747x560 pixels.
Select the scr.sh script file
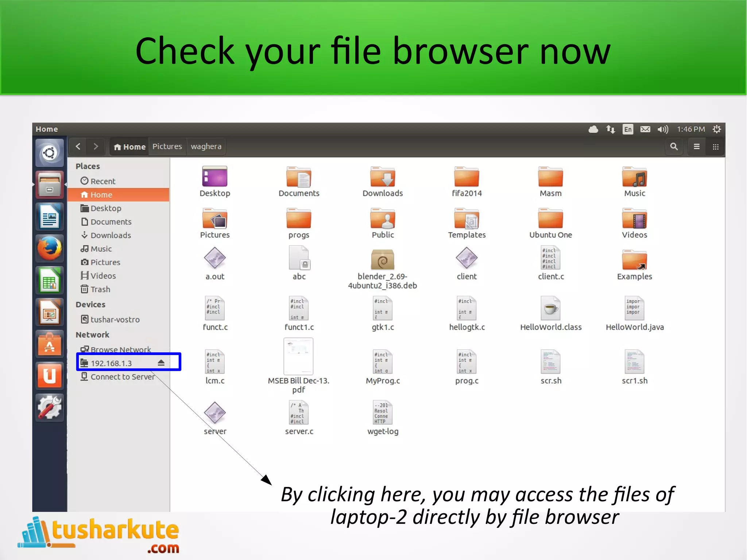(550, 367)
